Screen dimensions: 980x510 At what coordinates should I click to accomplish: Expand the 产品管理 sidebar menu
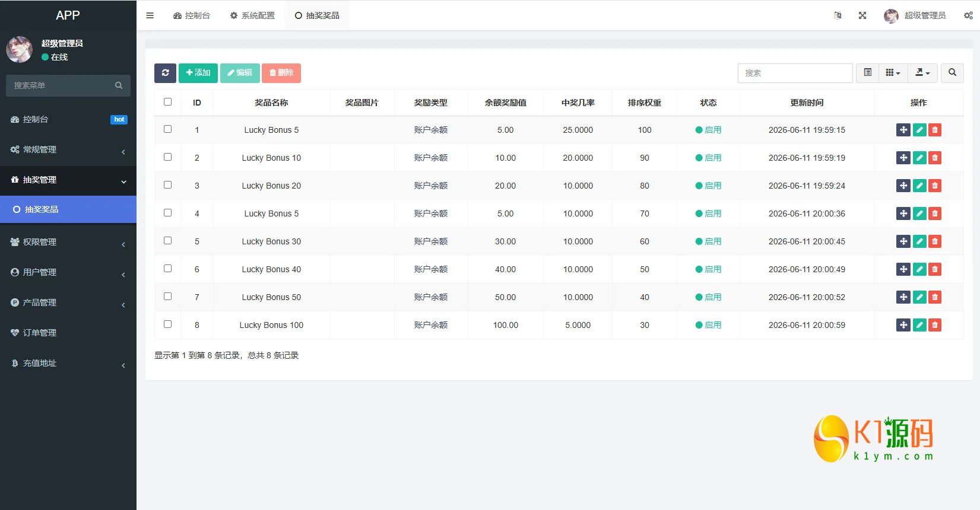[68, 302]
